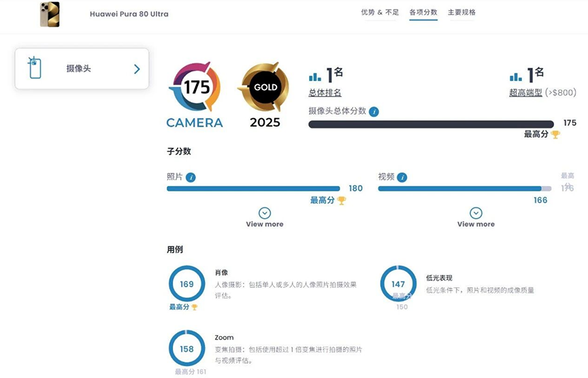Click info icon next to 摄像头总体分数

pyautogui.click(x=374, y=112)
